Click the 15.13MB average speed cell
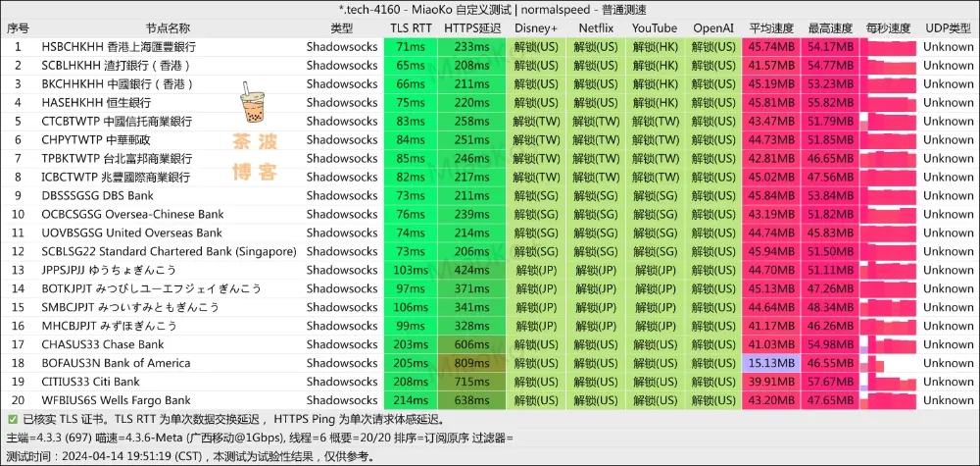The width and height of the screenshot is (980, 466). coord(771,363)
